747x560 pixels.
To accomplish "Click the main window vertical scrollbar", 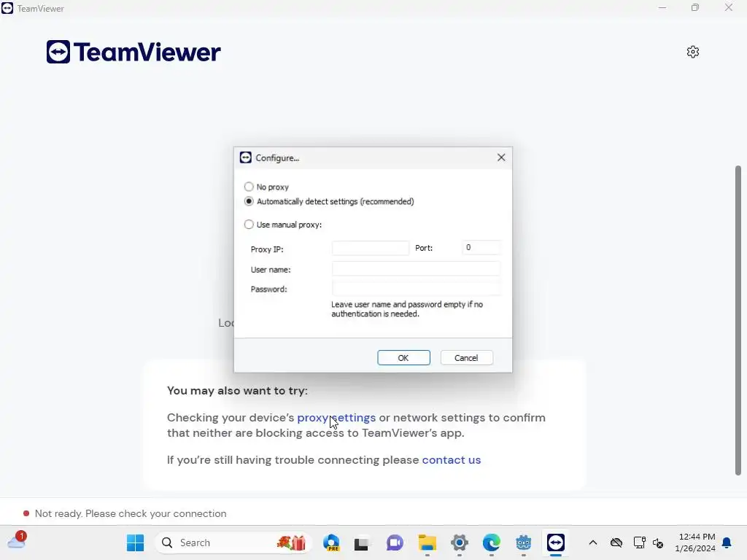I will click(x=738, y=320).
